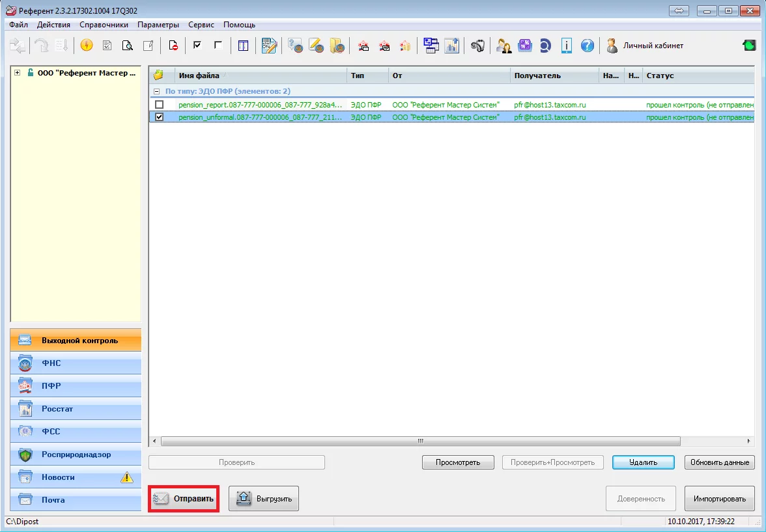This screenshot has width=766, height=532.
Task: Click the edit document pencil icon
Action: click(148, 46)
